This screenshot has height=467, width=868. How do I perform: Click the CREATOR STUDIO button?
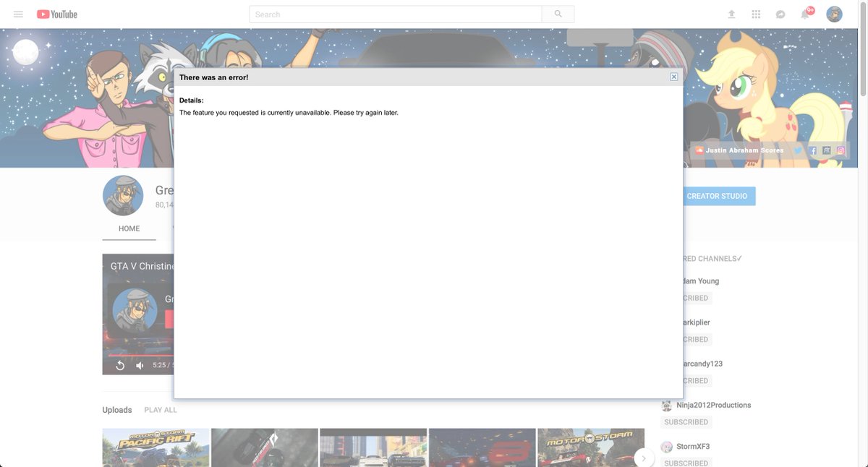(717, 196)
